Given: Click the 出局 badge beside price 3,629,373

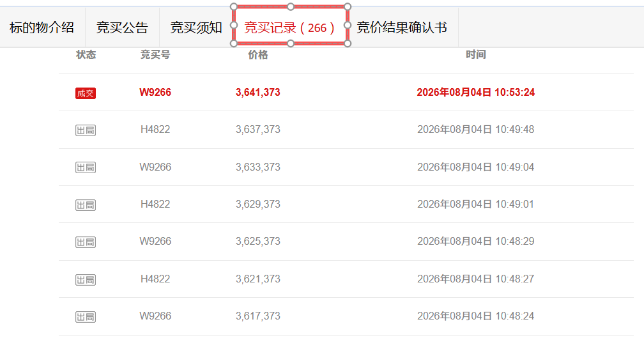Looking at the screenshot, I should click(x=86, y=205).
